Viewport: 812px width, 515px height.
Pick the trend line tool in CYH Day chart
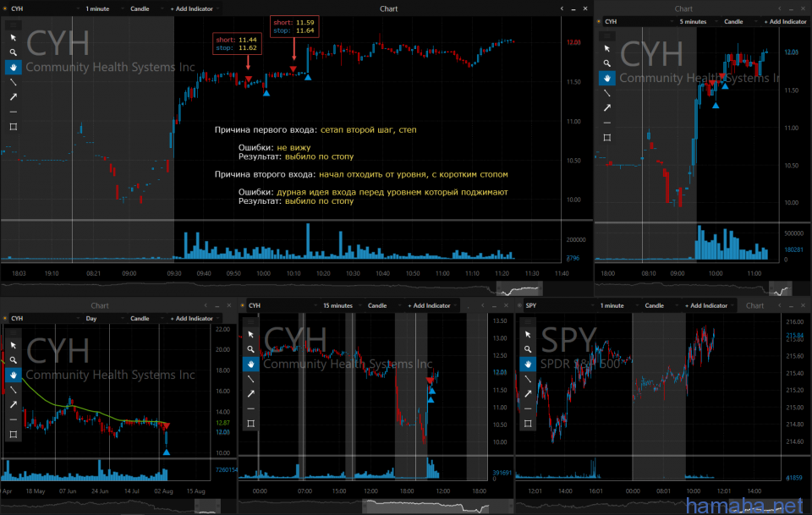pyautogui.click(x=14, y=390)
